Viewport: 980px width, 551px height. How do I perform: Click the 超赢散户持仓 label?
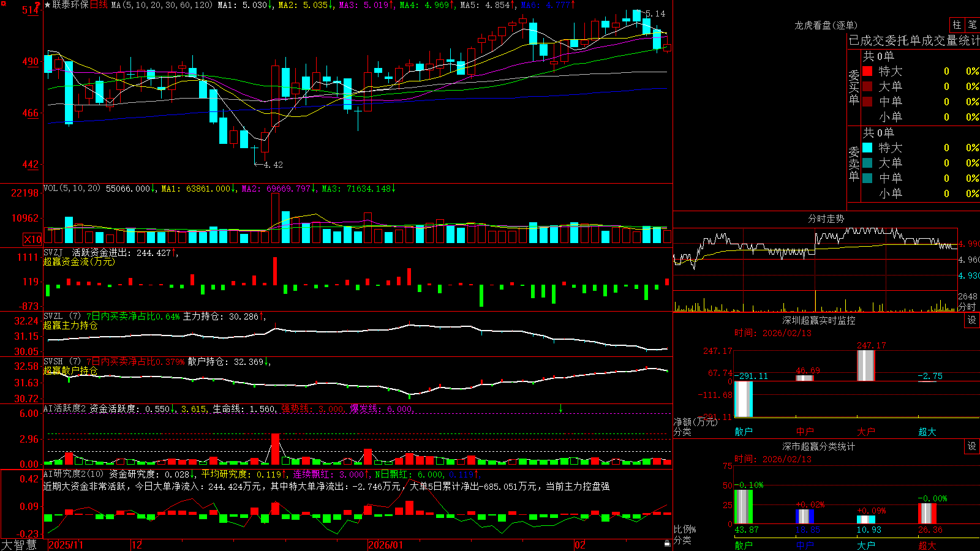(x=70, y=371)
